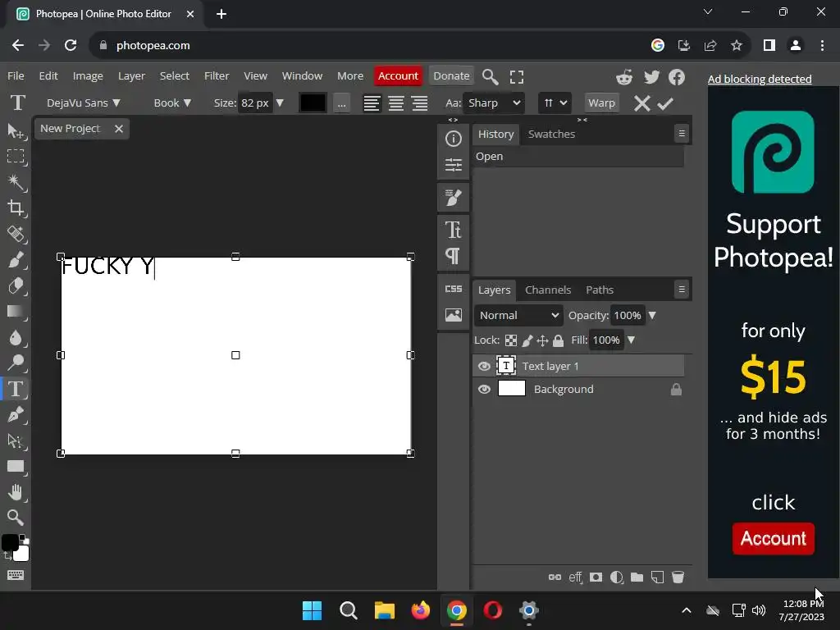This screenshot has width=840, height=630.
Task: Click the red Account menu button
Action: point(398,76)
